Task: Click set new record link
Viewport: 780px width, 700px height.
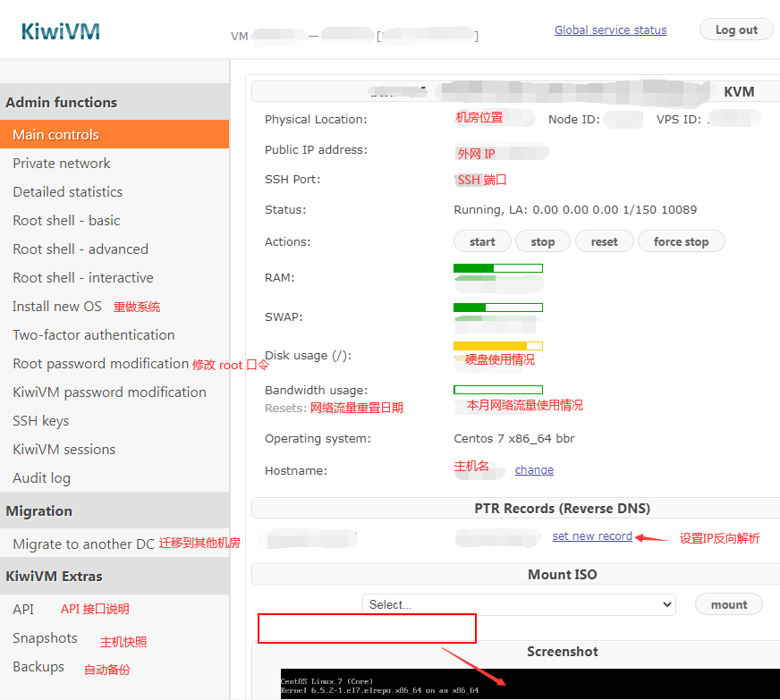Action: click(592, 536)
